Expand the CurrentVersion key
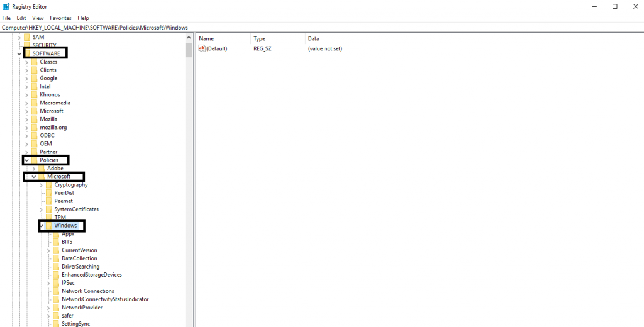The width and height of the screenshot is (644, 327). tap(48, 250)
